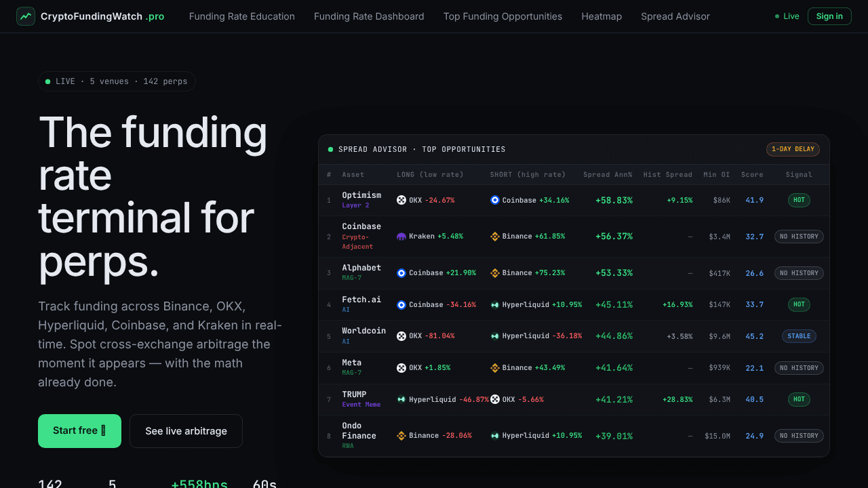Click the Worldcoin asset name
This screenshot has width=868, height=488.
click(x=363, y=331)
